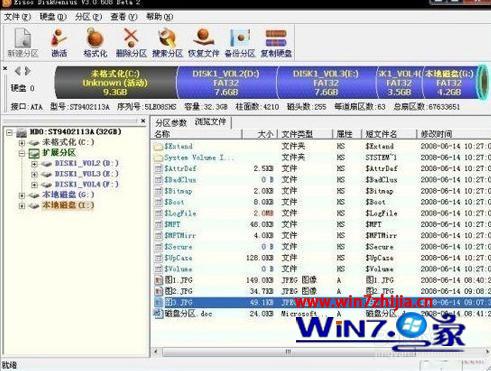The image size is (491, 371).
Task: Click the 激活 (activate) toolbar icon
Action: point(59,43)
